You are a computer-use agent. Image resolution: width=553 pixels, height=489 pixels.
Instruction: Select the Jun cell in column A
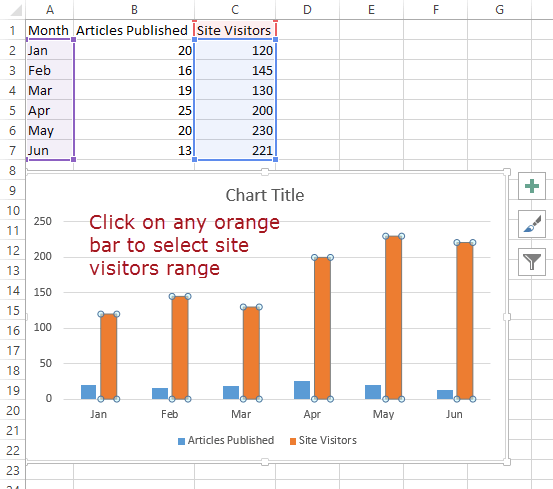[50, 150]
